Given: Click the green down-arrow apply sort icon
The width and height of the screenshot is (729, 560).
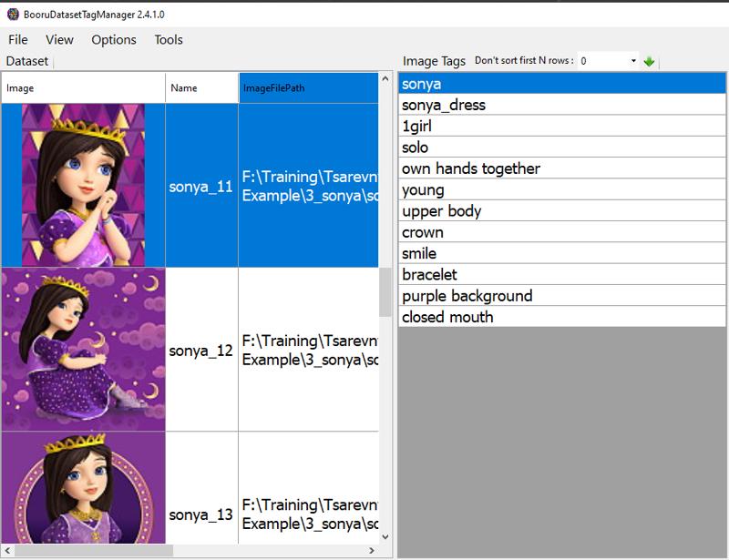Looking at the screenshot, I should 649,61.
